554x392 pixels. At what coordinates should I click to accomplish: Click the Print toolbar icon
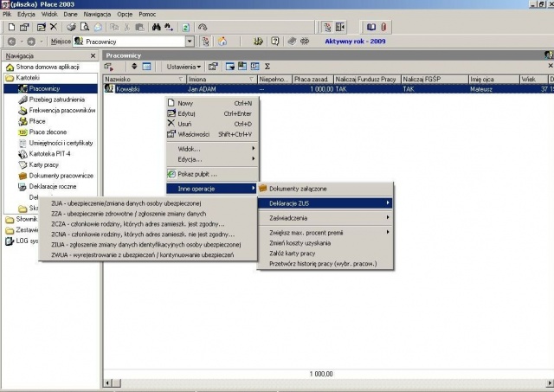[71, 27]
